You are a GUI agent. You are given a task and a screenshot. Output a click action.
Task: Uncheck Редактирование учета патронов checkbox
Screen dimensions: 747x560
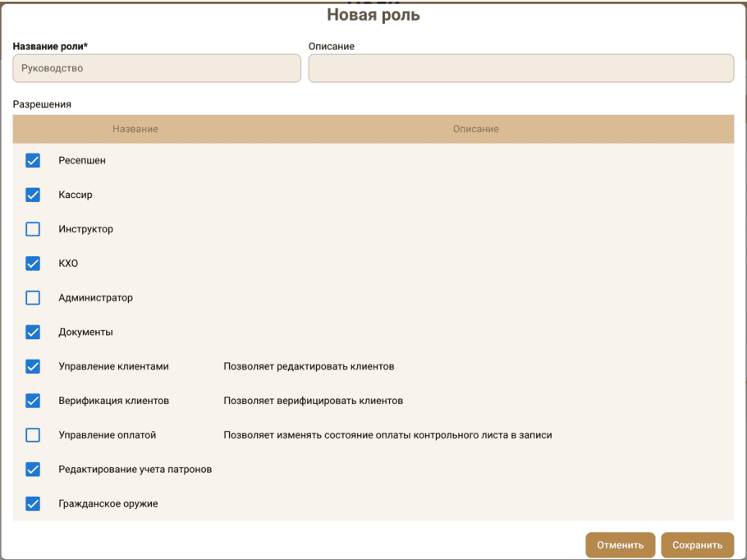(33, 470)
